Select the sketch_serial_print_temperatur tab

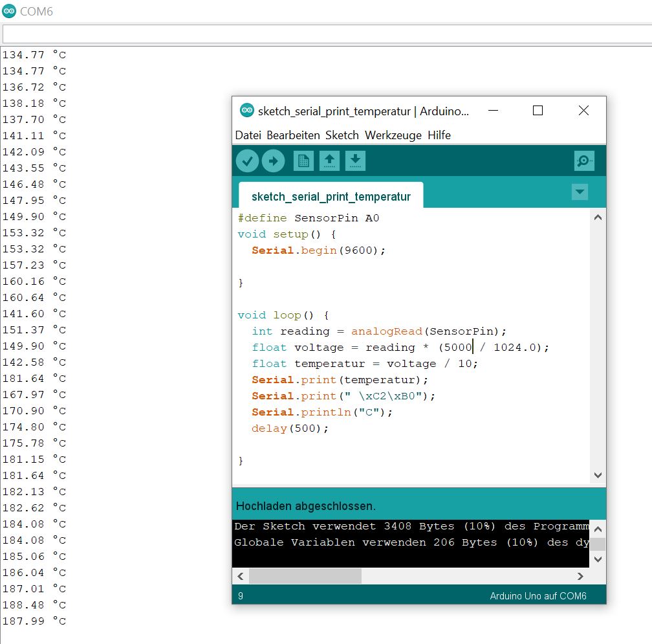[x=331, y=197]
